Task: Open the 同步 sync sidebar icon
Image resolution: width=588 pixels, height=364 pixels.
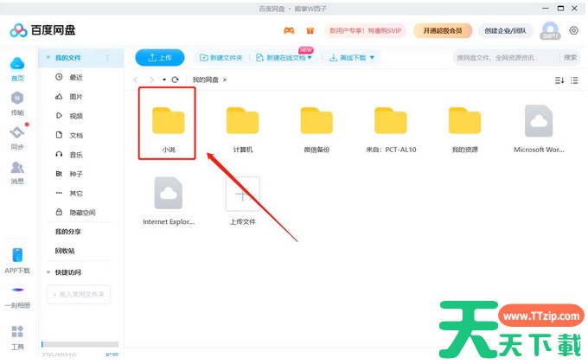Action: tap(17, 132)
